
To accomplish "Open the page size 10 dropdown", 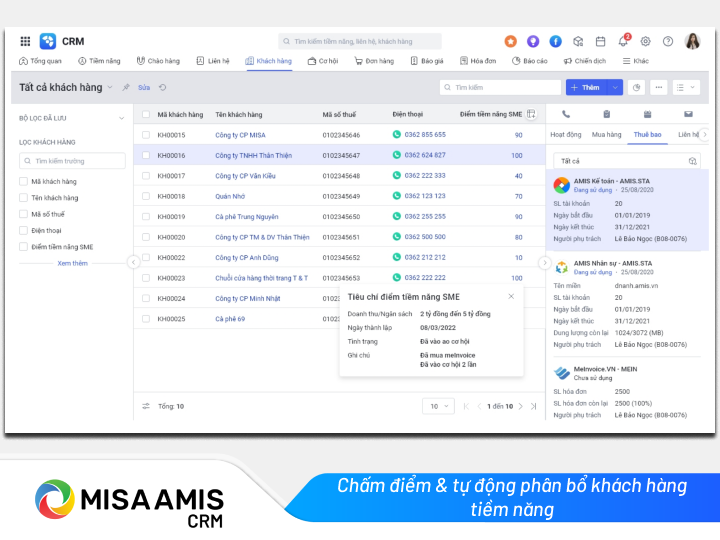I will (x=439, y=406).
